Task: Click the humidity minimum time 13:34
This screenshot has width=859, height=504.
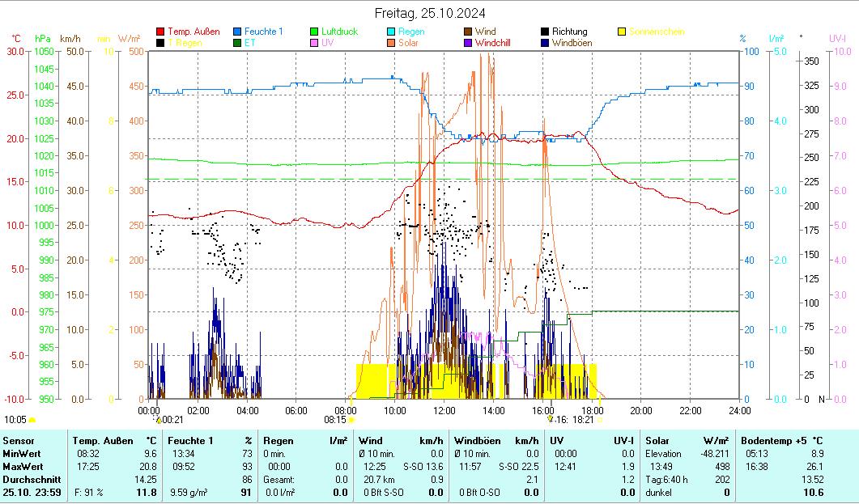Action: (184, 454)
